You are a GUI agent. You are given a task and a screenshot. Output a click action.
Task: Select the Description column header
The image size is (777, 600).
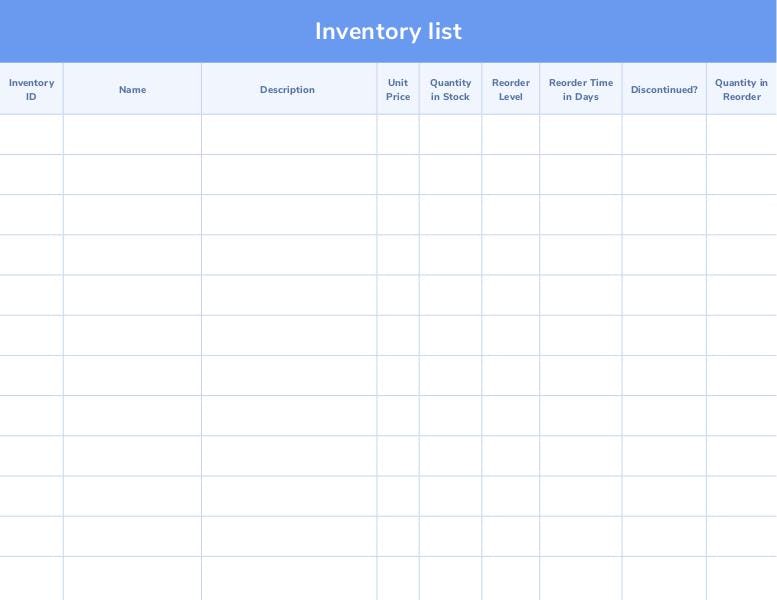(x=288, y=90)
